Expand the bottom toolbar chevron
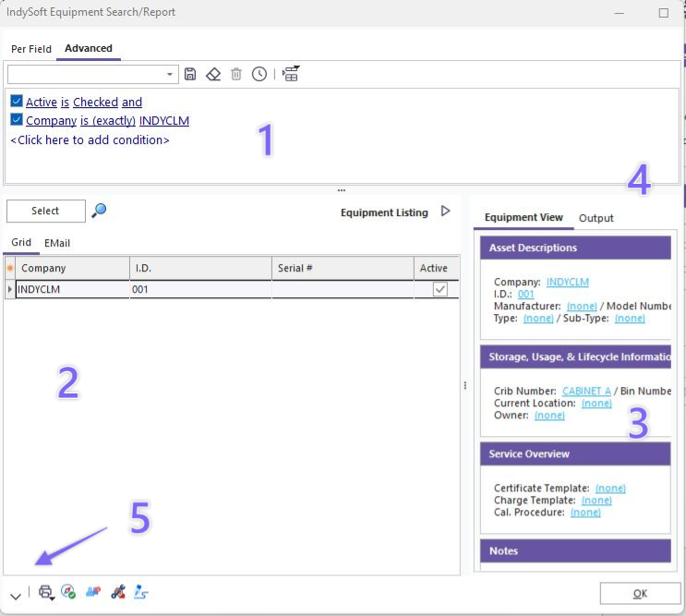This screenshot has height=616, width=686. 16,596
